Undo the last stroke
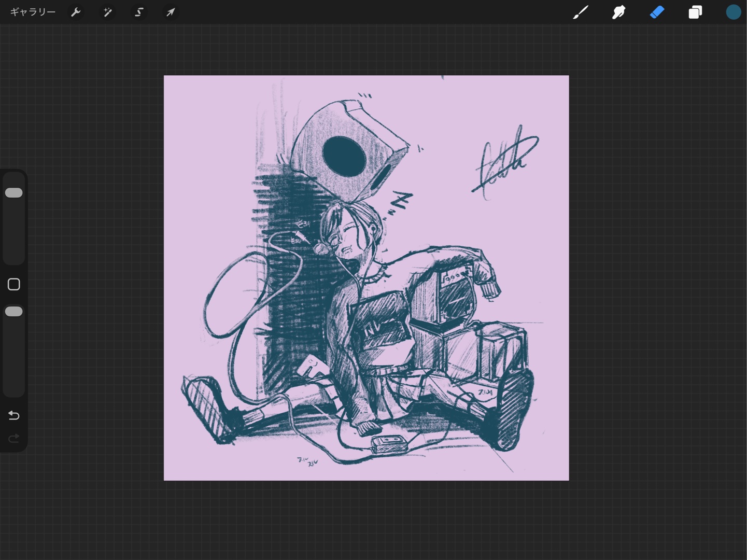The height and width of the screenshot is (560, 747). click(x=14, y=415)
